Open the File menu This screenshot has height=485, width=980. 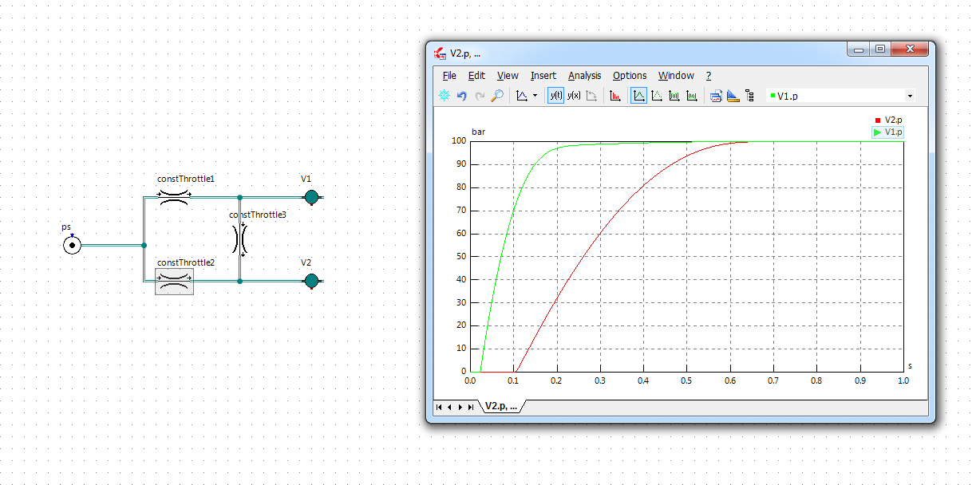(x=449, y=76)
